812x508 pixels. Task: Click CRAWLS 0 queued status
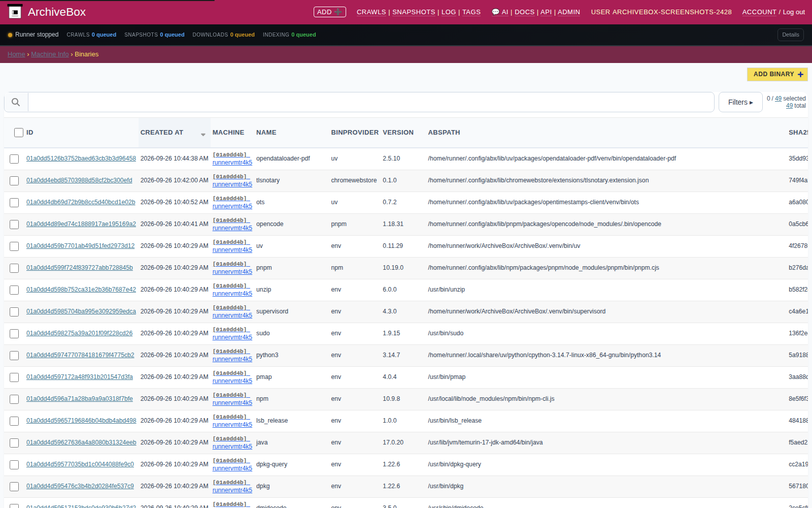coord(91,35)
